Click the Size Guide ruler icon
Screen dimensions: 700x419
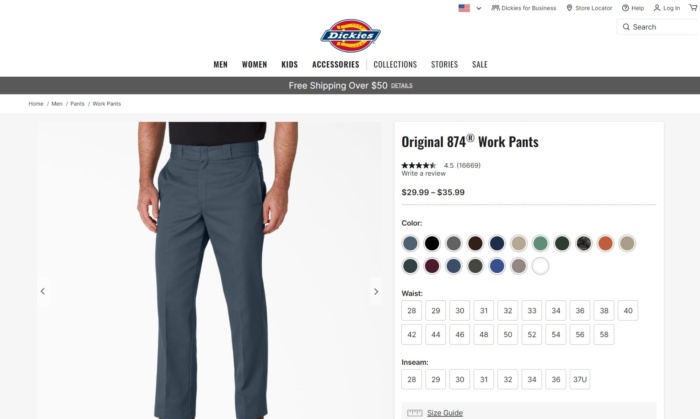tap(415, 413)
